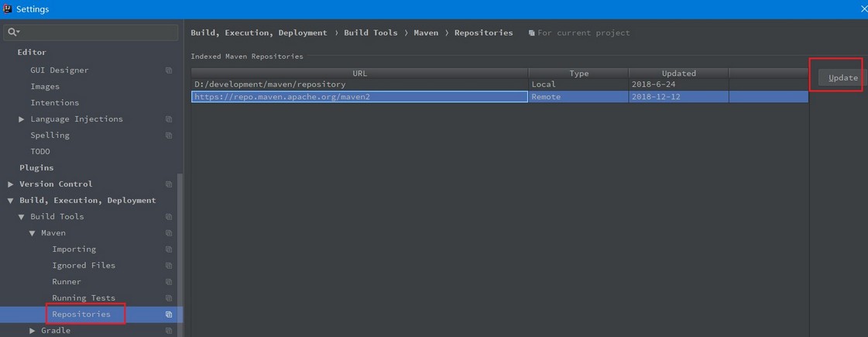This screenshot has height=337, width=868.
Task: Click the project-level icon beside GUI Designer
Action: coord(169,70)
